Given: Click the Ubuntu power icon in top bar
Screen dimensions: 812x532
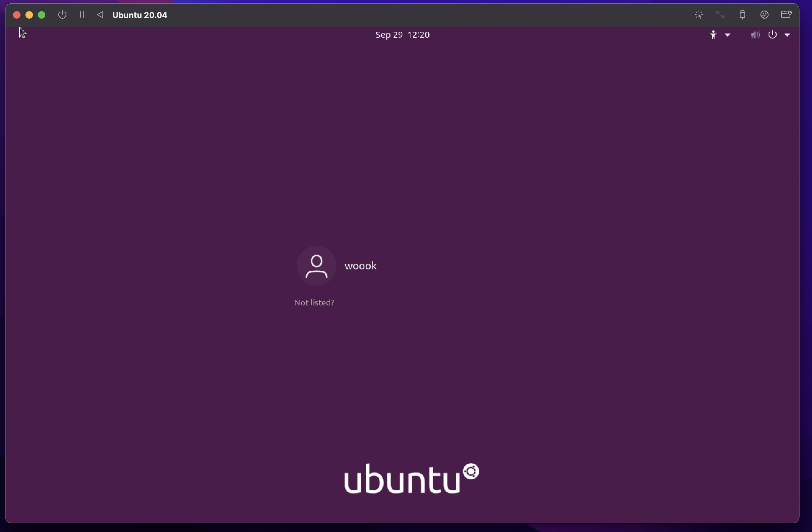Looking at the screenshot, I should (x=772, y=35).
